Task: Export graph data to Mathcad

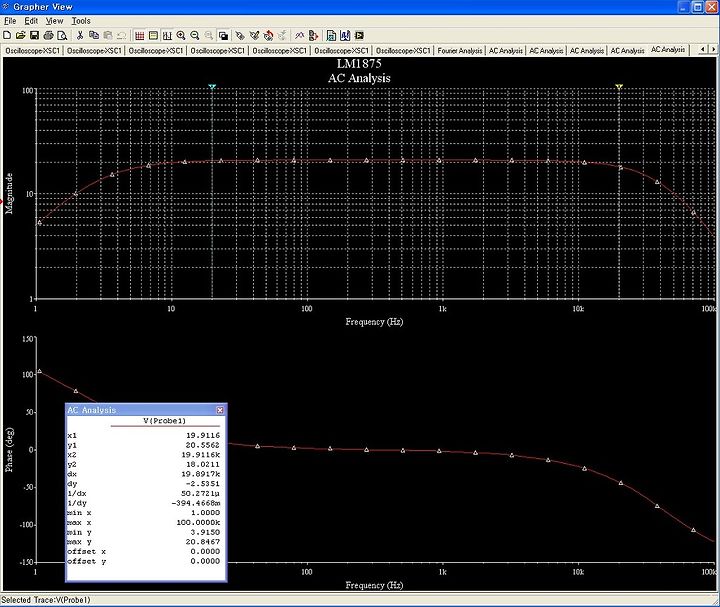Action: 345,35
